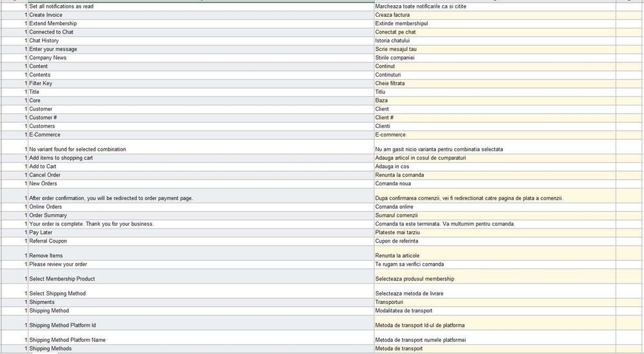The width and height of the screenshot is (644, 354).
Task: Select the 'Adauga in cos' cell
Action: [495, 167]
